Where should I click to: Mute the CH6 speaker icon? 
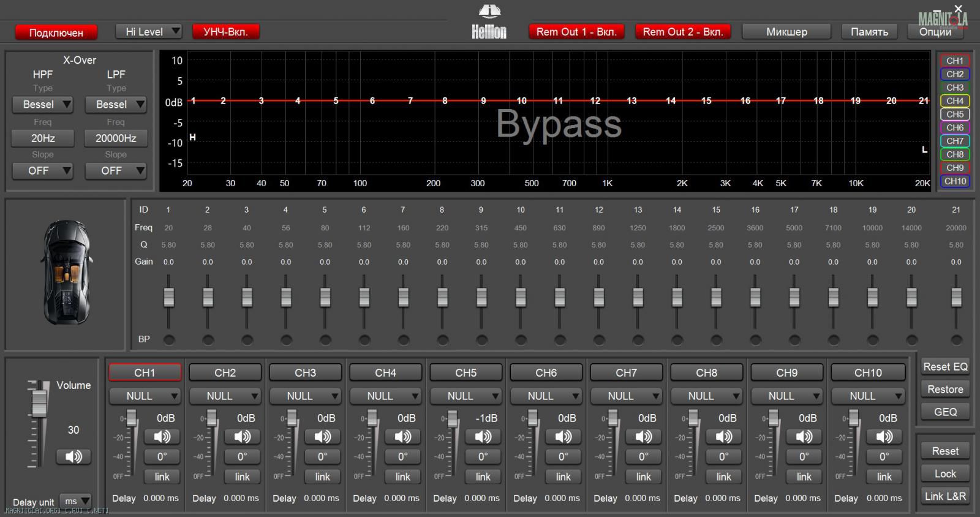563,437
